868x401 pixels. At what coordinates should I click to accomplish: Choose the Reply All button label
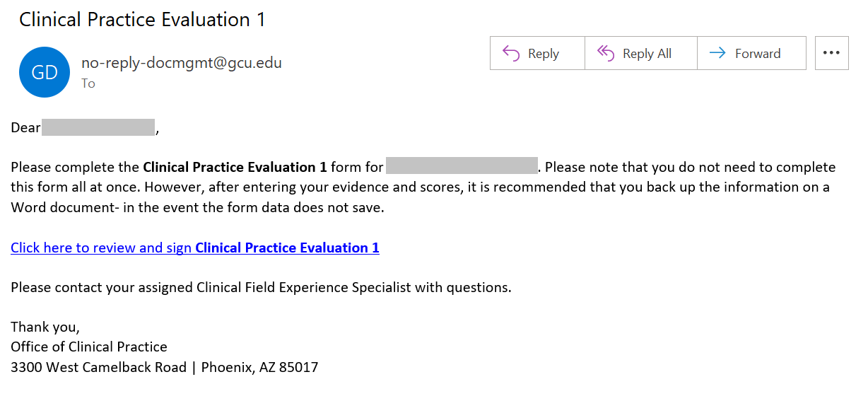[x=647, y=54]
